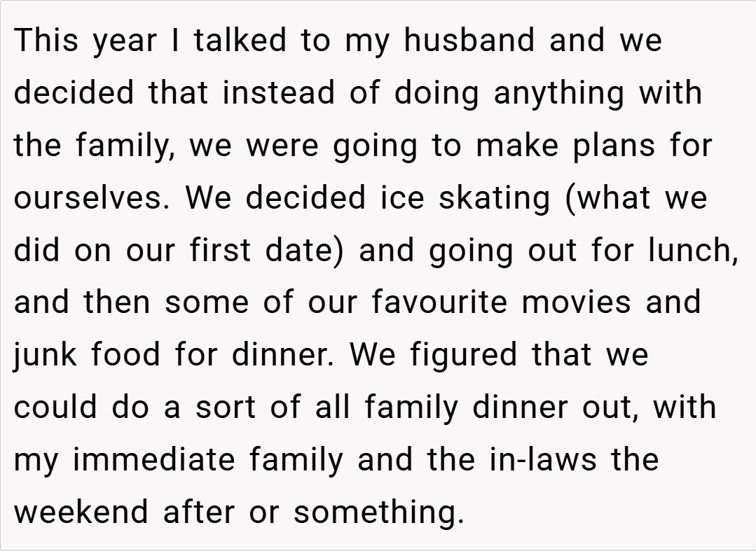Image resolution: width=756 pixels, height=551 pixels.
Task: Click the word "figured" in the paragraph
Action: (464, 356)
